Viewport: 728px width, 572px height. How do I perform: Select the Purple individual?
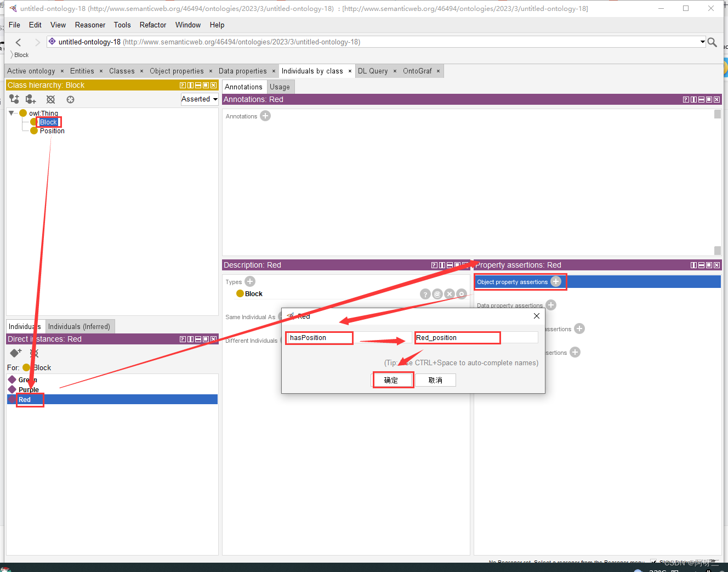pos(29,389)
